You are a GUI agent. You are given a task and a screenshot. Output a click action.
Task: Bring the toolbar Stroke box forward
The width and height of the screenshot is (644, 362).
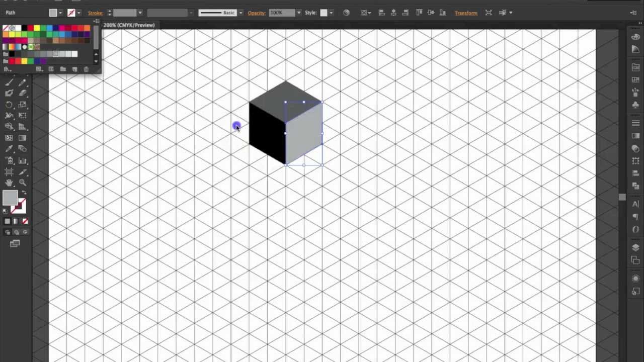(x=20, y=206)
